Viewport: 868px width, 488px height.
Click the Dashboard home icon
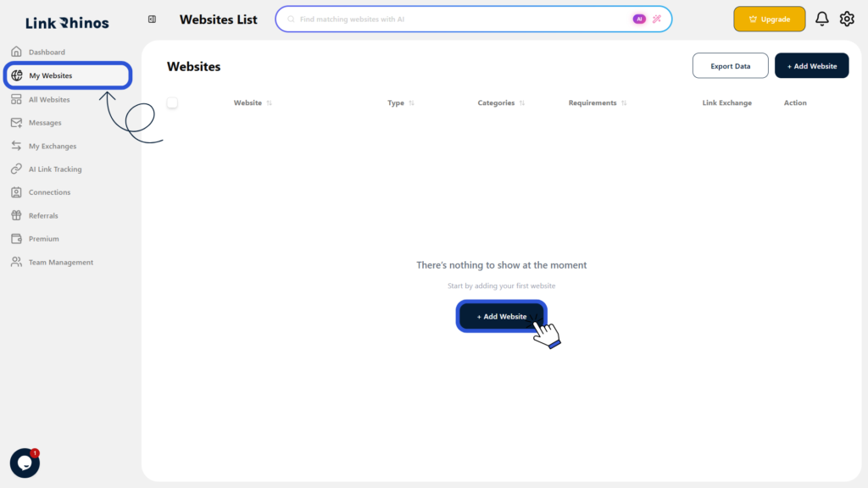[17, 52]
